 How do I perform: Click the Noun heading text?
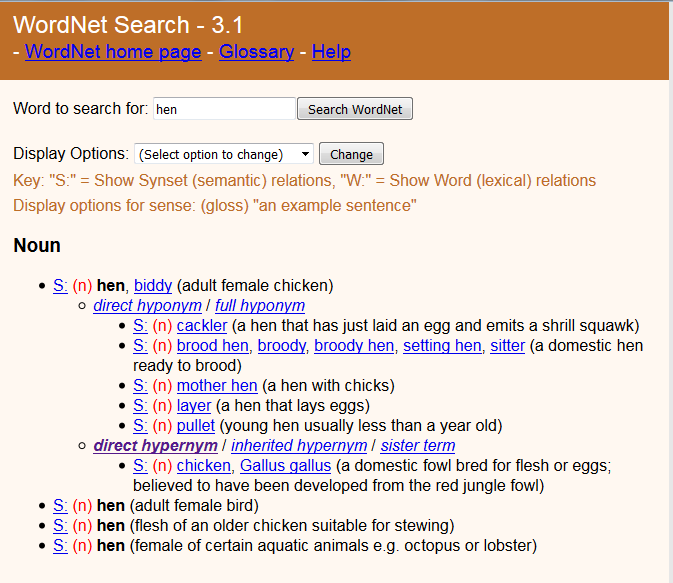pyautogui.click(x=37, y=246)
